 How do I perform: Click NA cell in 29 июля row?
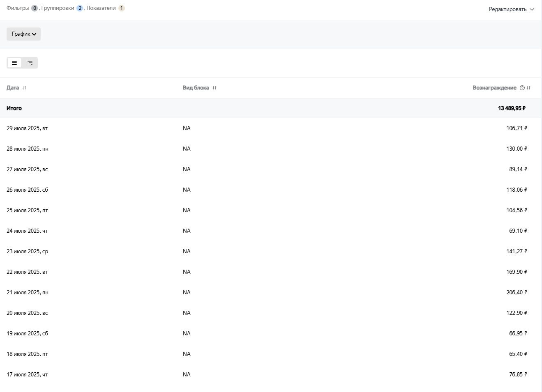coord(187,128)
